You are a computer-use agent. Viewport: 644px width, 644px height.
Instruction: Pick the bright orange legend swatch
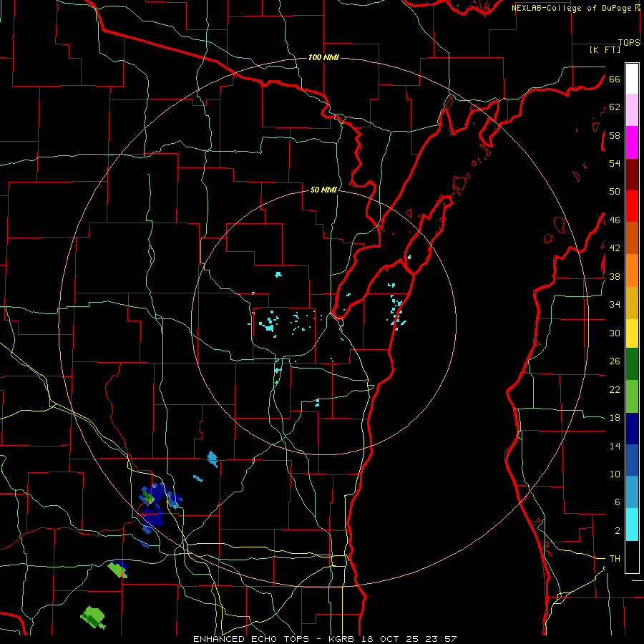point(632,270)
